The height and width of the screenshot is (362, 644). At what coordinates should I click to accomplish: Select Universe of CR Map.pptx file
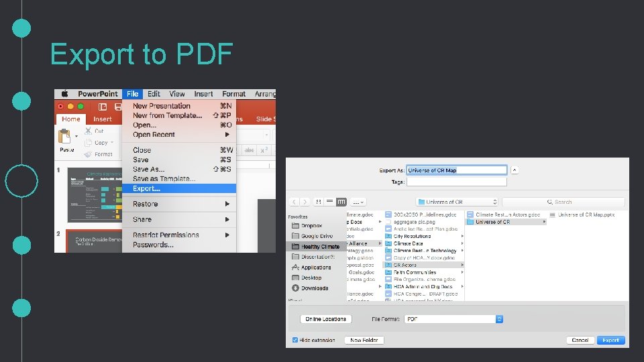(x=582, y=215)
